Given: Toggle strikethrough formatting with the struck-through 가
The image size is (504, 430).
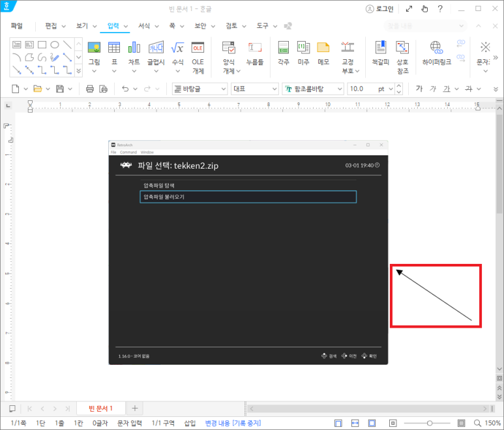Looking at the screenshot, I should (469, 89).
